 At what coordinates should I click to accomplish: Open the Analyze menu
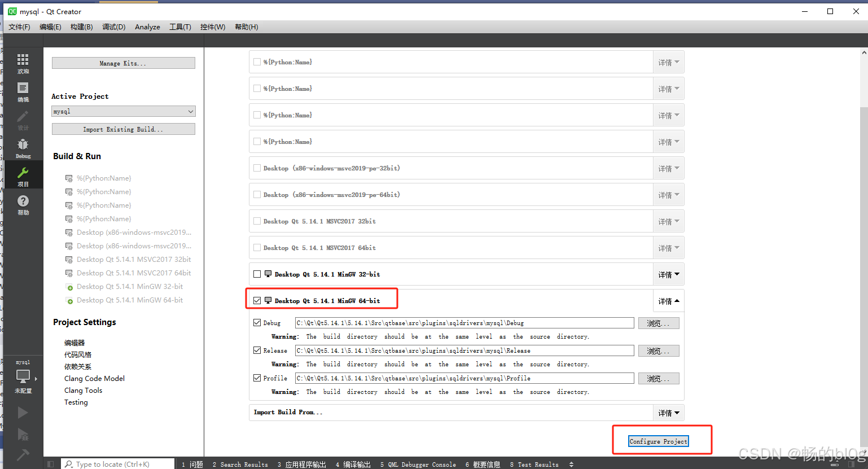click(147, 27)
